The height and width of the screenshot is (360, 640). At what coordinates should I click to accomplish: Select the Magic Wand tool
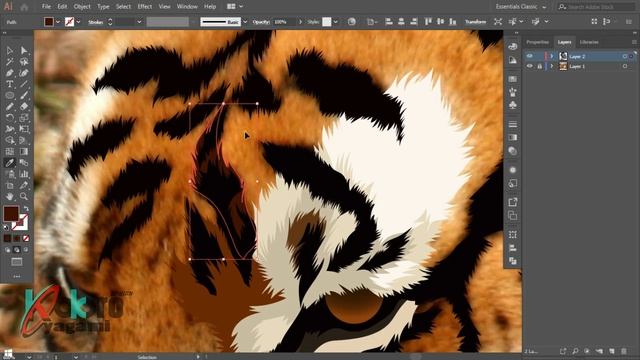click(x=9, y=62)
